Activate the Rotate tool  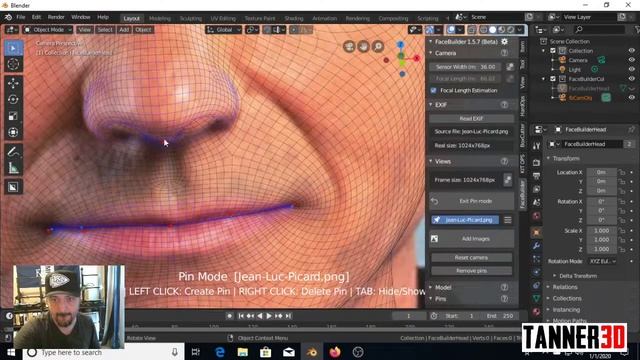(x=13, y=100)
